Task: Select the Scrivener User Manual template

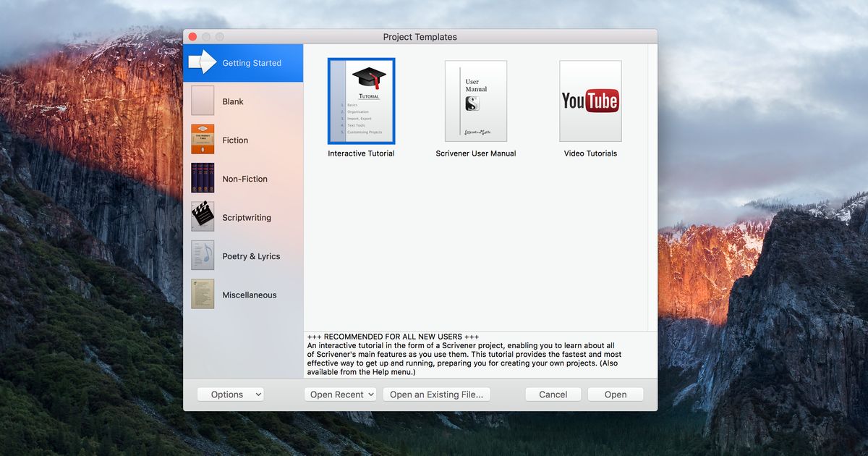Action: tap(475, 101)
